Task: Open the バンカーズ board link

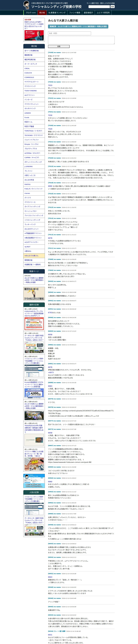Action: coord(34,100)
